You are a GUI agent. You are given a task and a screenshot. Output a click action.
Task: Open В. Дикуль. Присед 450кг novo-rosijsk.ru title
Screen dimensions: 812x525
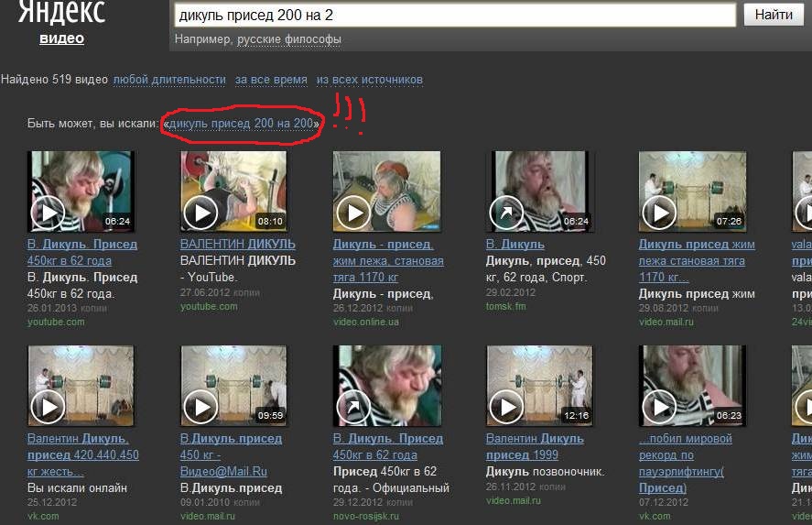click(388, 447)
